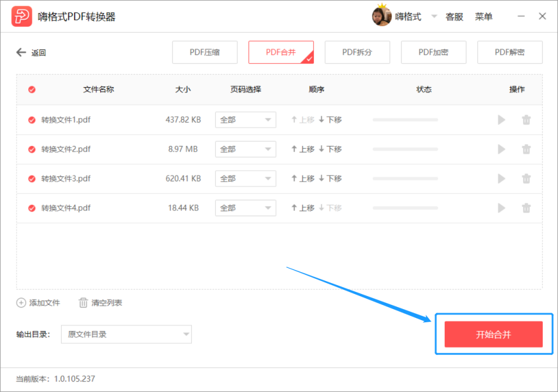Viewport: 558px width, 392px height.
Task: Delete 转换文件3.pdf with trash icon
Action: [x=526, y=179]
